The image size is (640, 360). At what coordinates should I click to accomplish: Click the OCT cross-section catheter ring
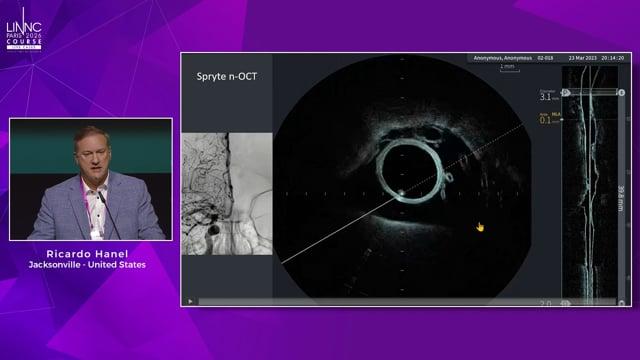pos(411,170)
